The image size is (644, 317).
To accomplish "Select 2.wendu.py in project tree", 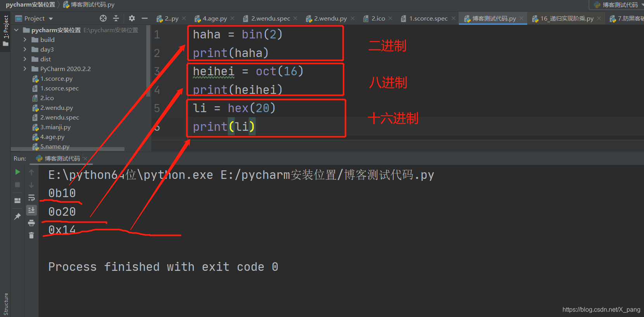I will tap(57, 107).
